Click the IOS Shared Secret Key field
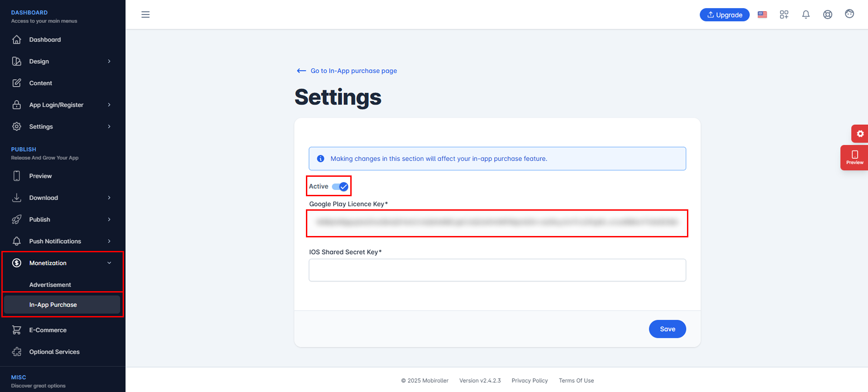The height and width of the screenshot is (392, 868). click(x=497, y=270)
